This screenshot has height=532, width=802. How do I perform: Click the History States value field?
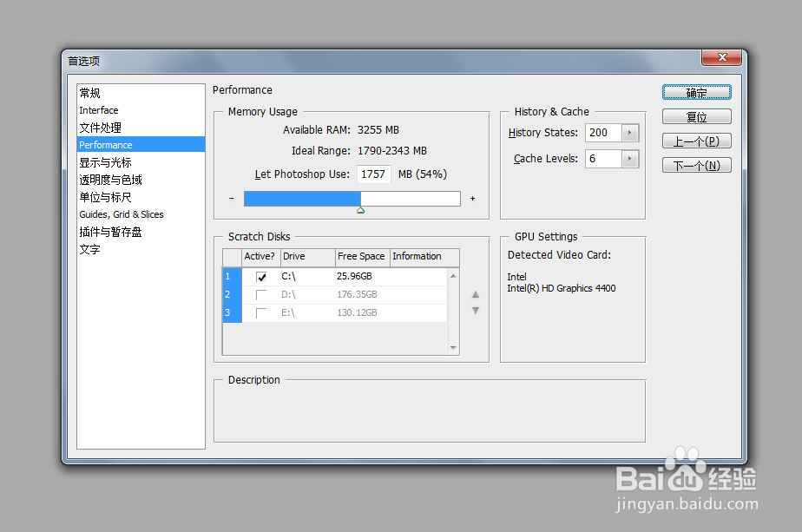click(603, 133)
